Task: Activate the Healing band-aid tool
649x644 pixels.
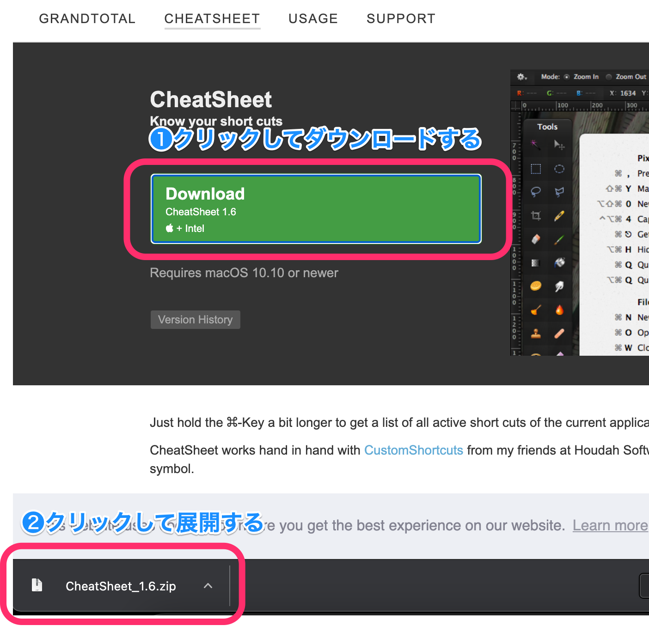Action: [559, 333]
